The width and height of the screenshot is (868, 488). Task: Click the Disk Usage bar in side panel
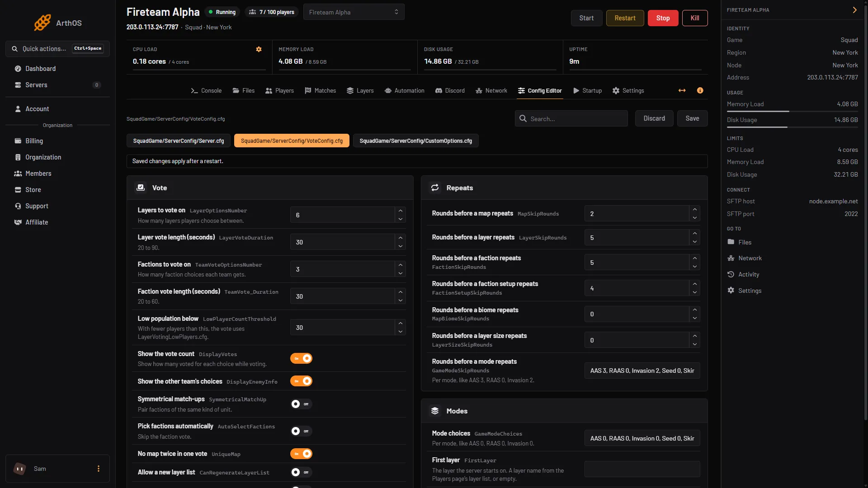click(792, 127)
